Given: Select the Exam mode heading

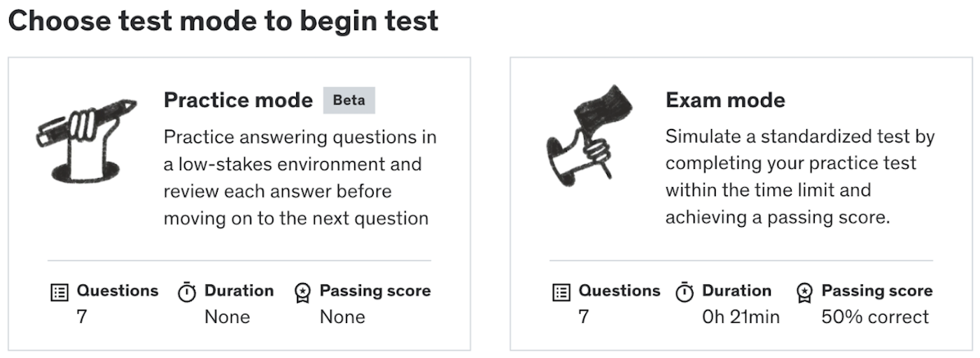Looking at the screenshot, I should point(725,100).
